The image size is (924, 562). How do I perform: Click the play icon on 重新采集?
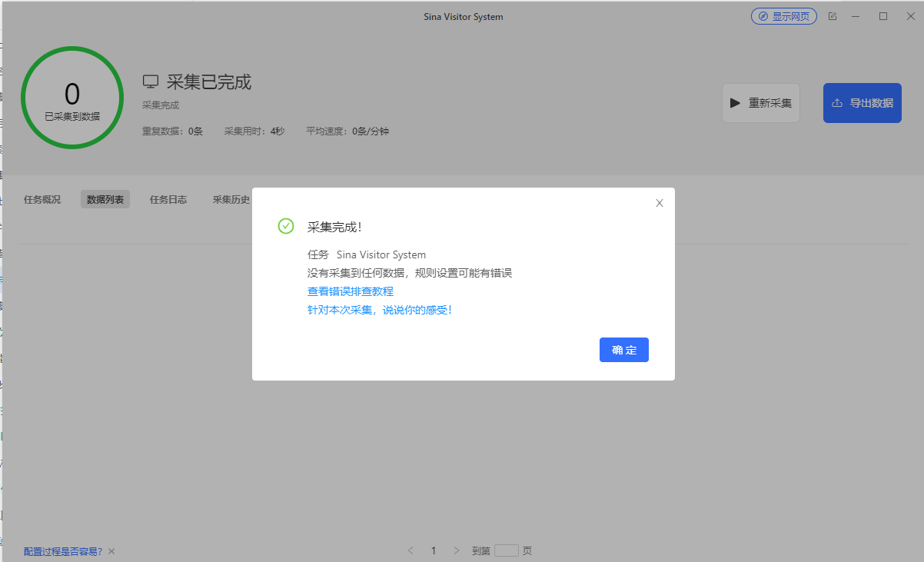pos(735,103)
